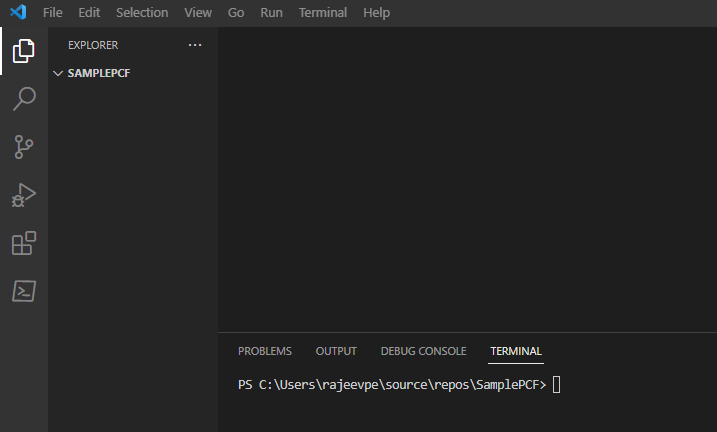Open the Search view magnifier icon

24,98
